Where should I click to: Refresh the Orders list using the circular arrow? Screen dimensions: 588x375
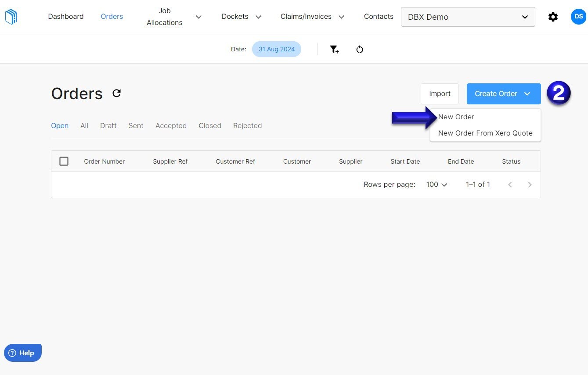coord(116,93)
